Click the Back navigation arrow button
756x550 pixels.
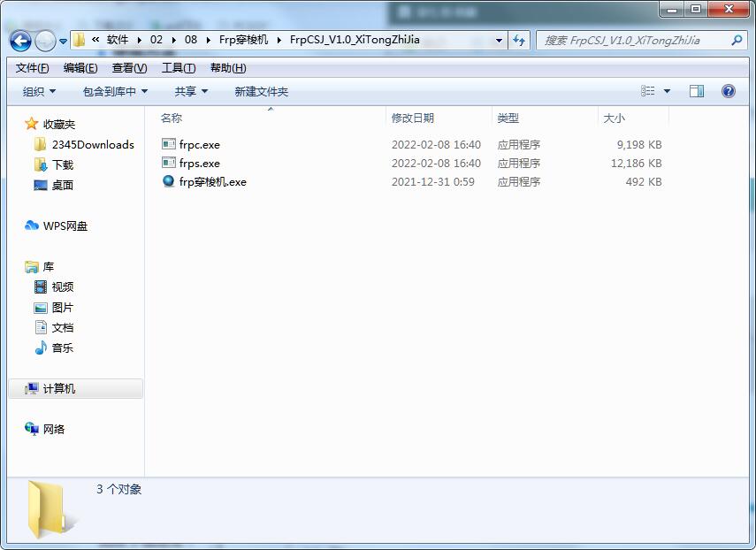pos(21,41)
